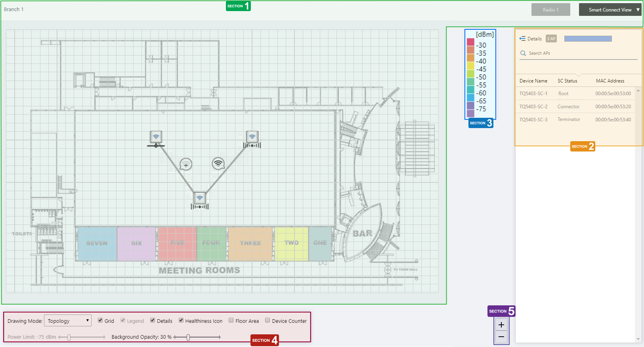Toggle the Grid checkbox
This screenshot has width=644, height=347.
[100, 320]
